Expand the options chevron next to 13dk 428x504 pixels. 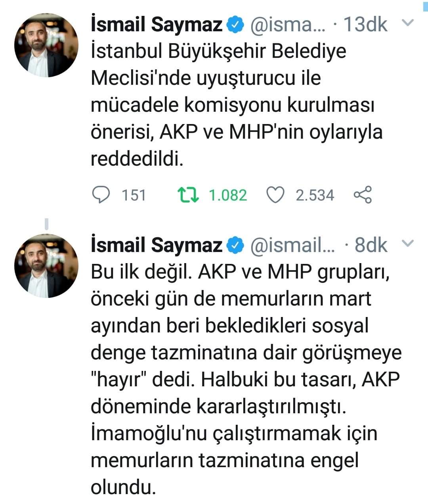coord(407,23)
